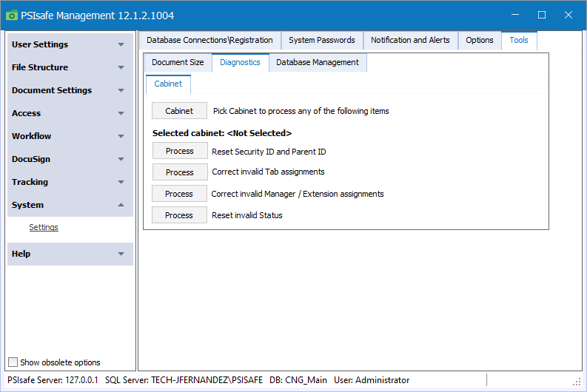Select the Tools tab

(519, 40)
